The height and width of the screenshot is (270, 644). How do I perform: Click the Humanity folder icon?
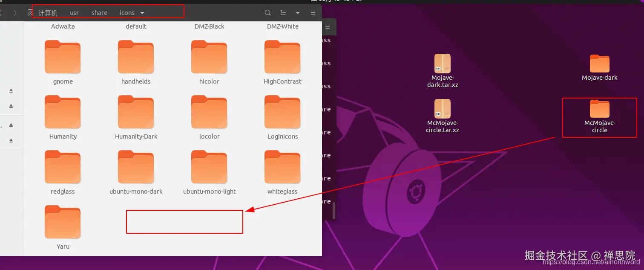tap(63, 112)
